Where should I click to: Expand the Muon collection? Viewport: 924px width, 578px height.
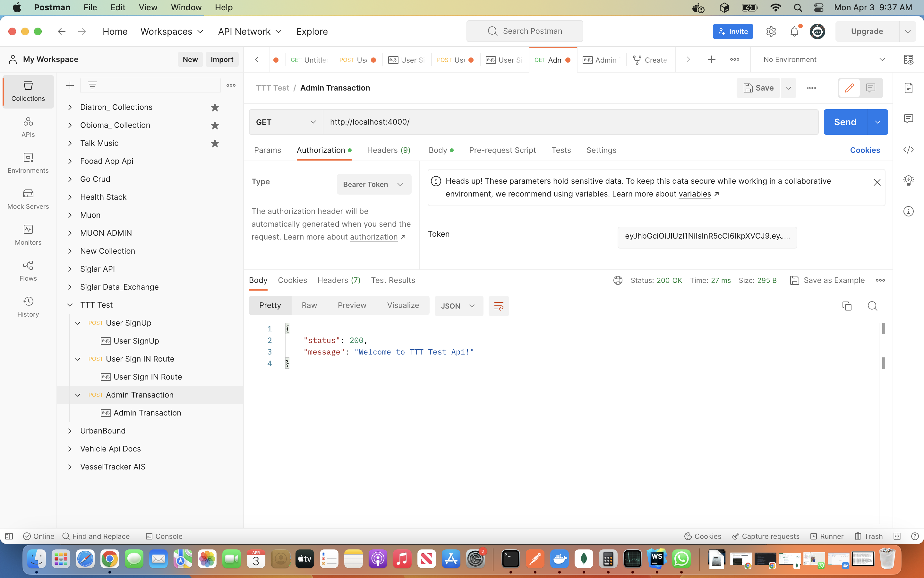tap(70, 215)
